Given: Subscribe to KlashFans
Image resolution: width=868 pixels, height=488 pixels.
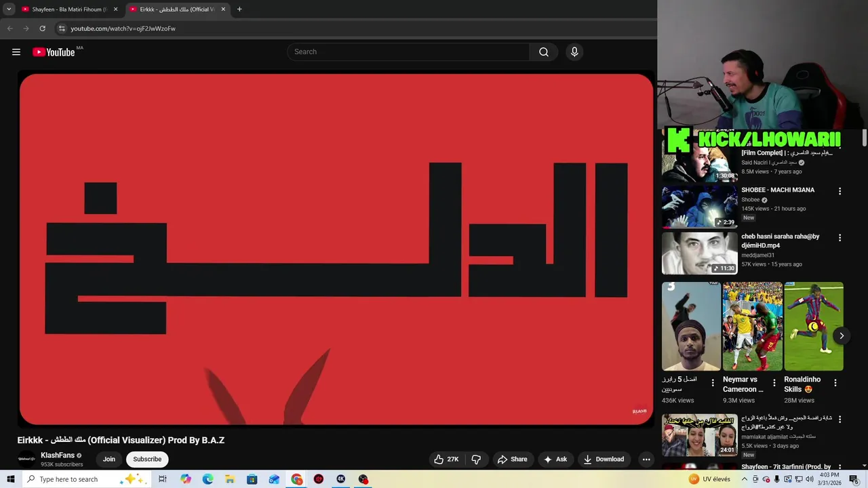Looking at the screenshot, I should [147, 460].
